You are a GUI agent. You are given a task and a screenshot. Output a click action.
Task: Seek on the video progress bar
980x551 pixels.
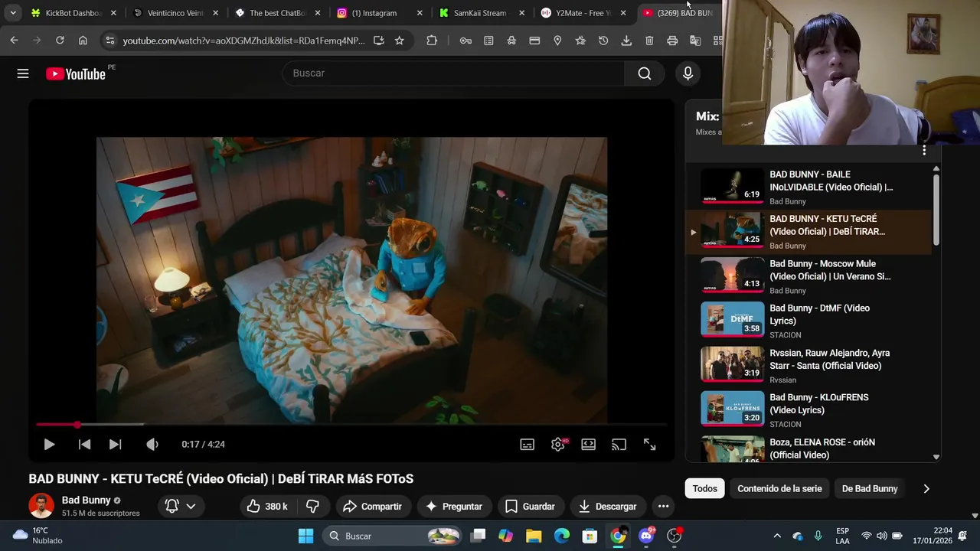tap(351, 424)
